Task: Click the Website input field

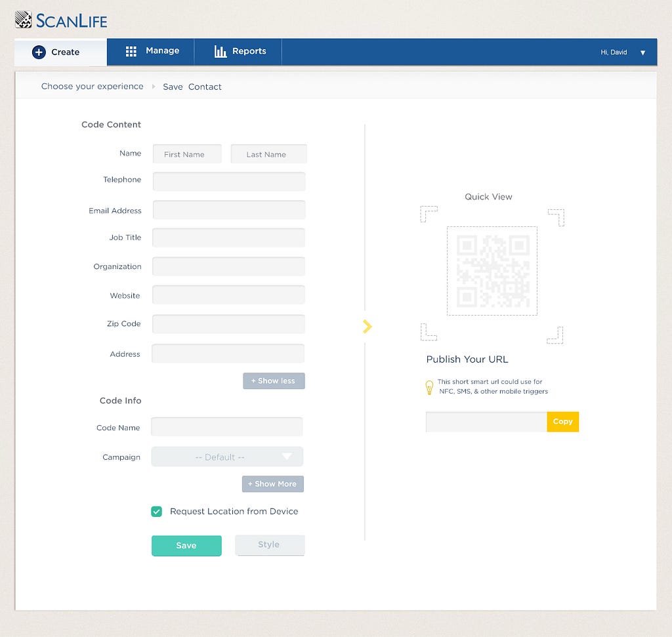Action: [228, 295]
